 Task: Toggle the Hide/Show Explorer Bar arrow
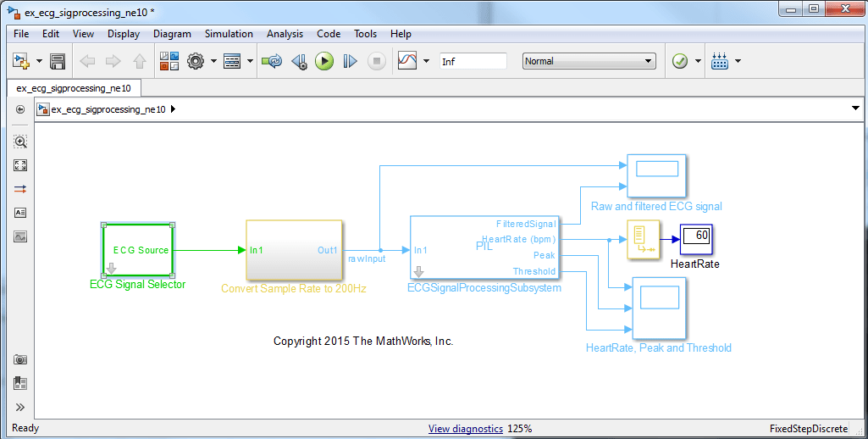coord(20,109)
